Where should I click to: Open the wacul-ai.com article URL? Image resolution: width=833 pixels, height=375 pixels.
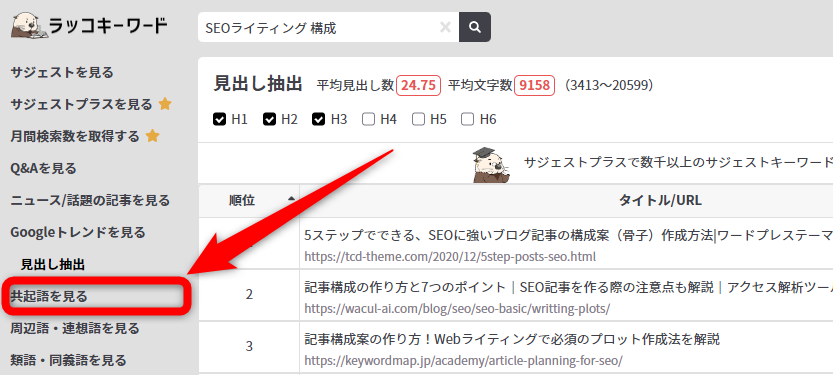[x=457, y=309]
